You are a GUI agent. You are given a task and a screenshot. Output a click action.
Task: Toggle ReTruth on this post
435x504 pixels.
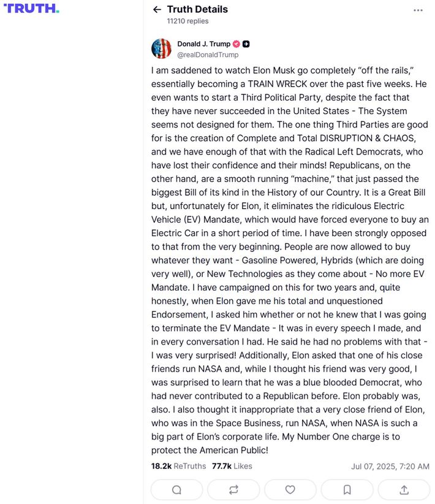click(x=233, y=489)
